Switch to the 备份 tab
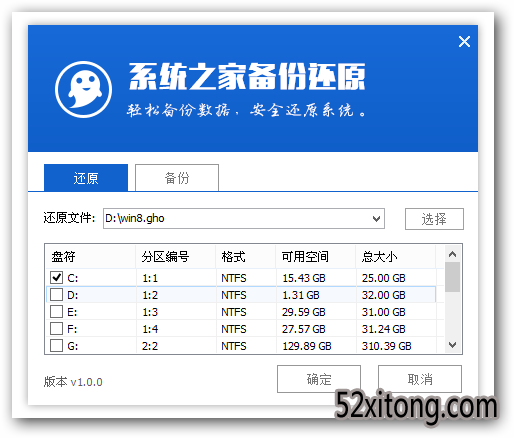The height and width of the screenshot is (438, 514). [x=177, y=178]
